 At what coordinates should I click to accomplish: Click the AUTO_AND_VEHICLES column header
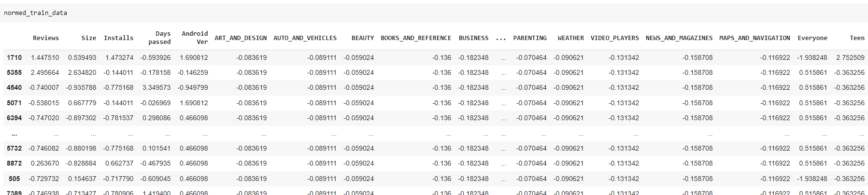[x=305, y=38]
